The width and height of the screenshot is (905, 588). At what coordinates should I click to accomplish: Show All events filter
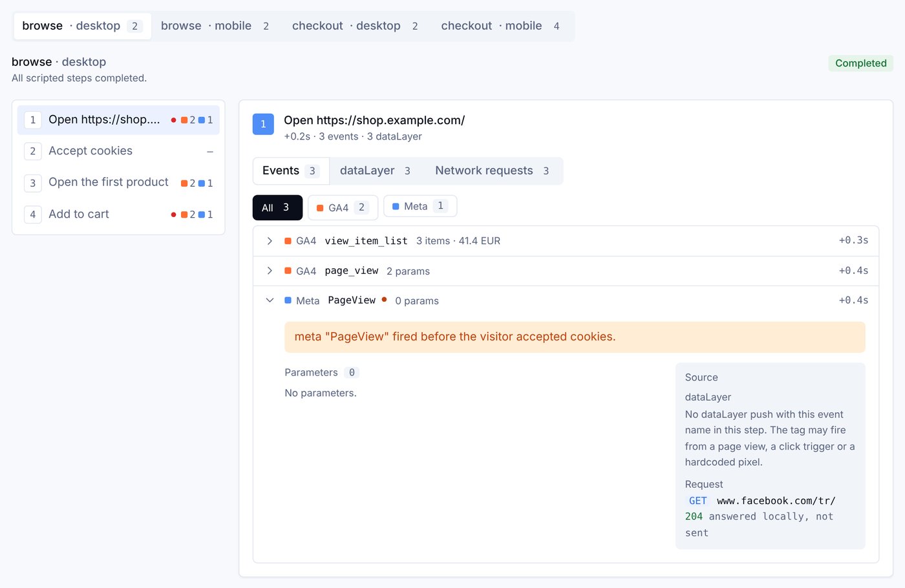click(x=277, y=207)
